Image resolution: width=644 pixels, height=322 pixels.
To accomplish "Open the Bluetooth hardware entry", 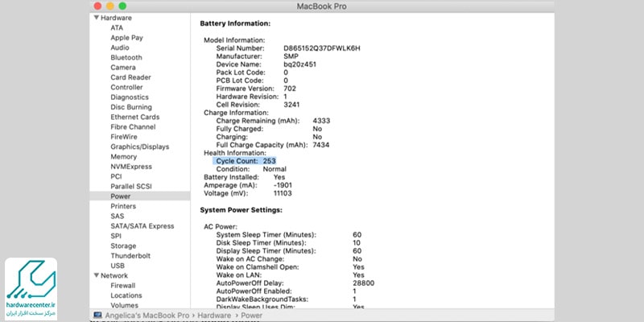I will tap(126, 57).
